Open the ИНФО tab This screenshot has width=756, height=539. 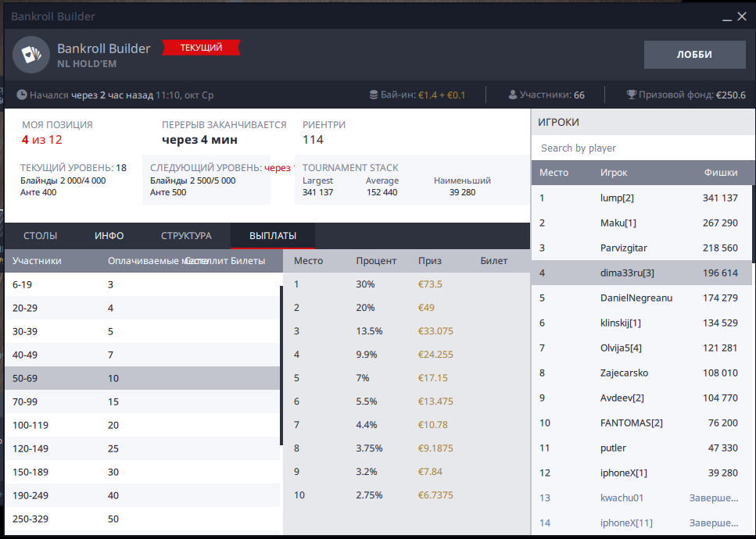point(109,235)
